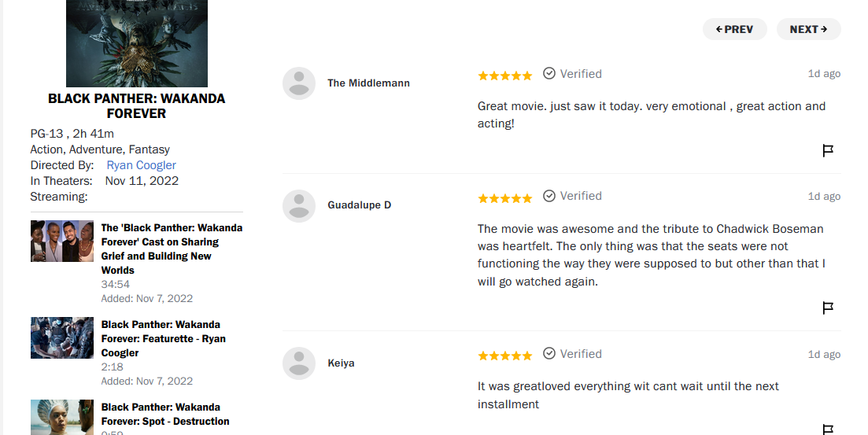Open Cast on Sharing Grief video thumbnail
This screenshot has height=435, width=868.
point(62,241)
